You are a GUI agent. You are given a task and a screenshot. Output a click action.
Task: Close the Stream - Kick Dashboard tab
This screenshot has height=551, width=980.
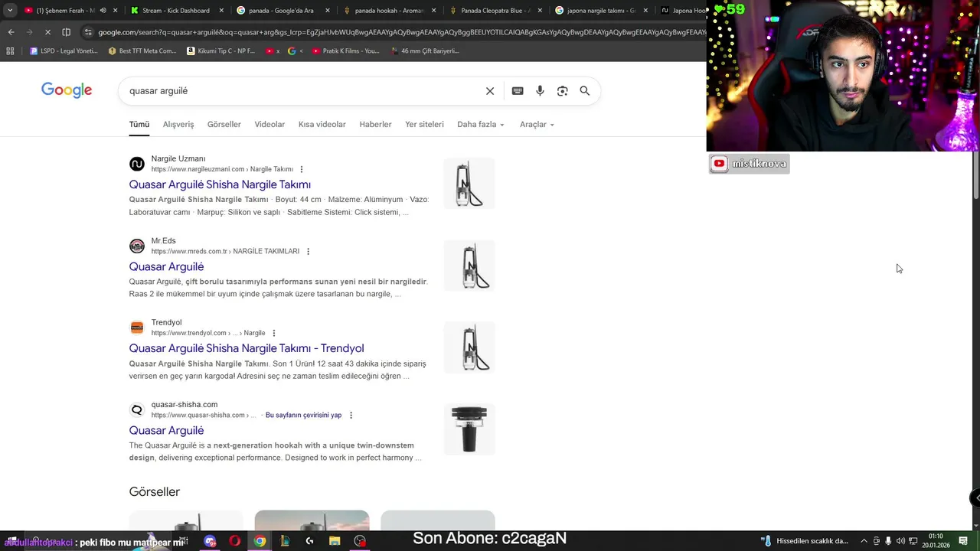pos(220,11)
